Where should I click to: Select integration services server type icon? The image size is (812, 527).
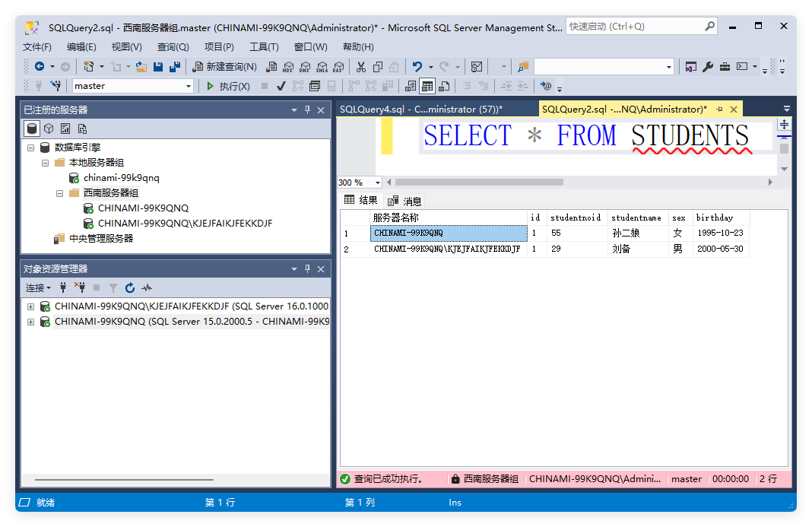click(82, 129)
